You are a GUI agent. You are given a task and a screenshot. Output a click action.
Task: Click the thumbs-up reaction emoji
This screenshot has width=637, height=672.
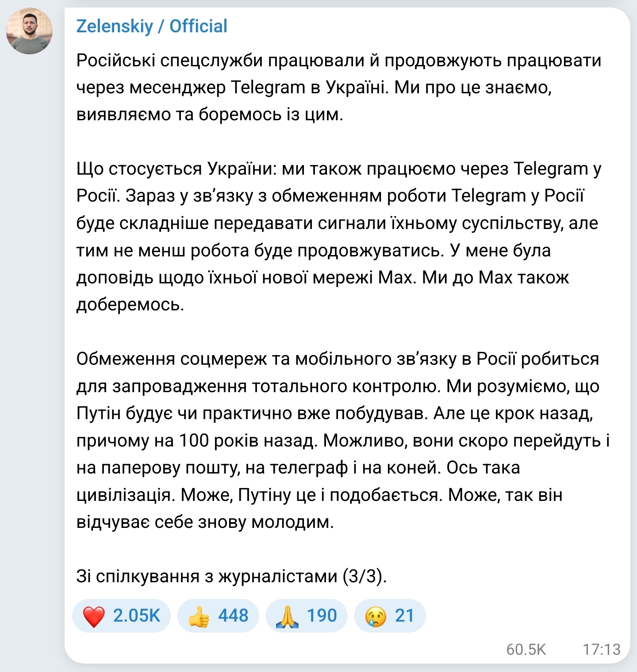coord(199,616)
